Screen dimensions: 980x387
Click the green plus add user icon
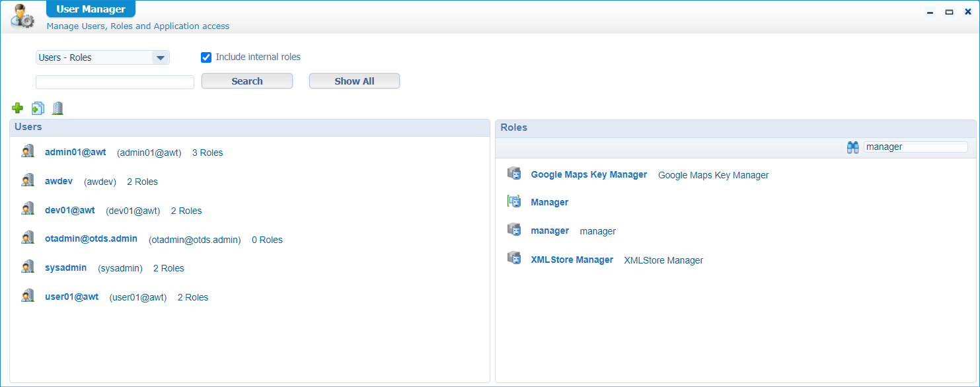[18, 108]
